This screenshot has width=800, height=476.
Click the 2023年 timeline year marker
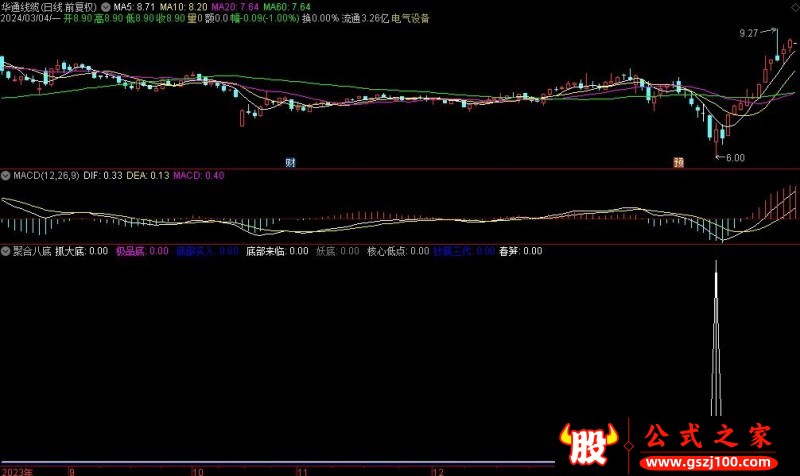tap(16, 469)
